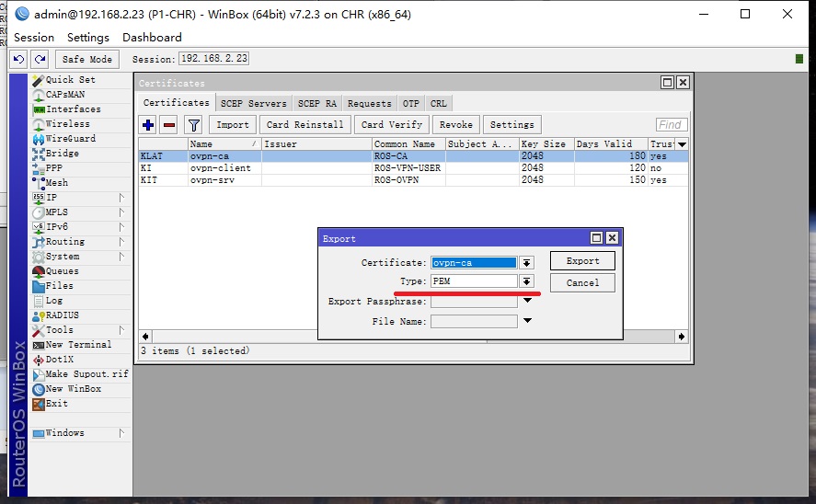Open the table columns dropdown arrow
This screenshot has height=504, width=816.
(x=682, y=144)
